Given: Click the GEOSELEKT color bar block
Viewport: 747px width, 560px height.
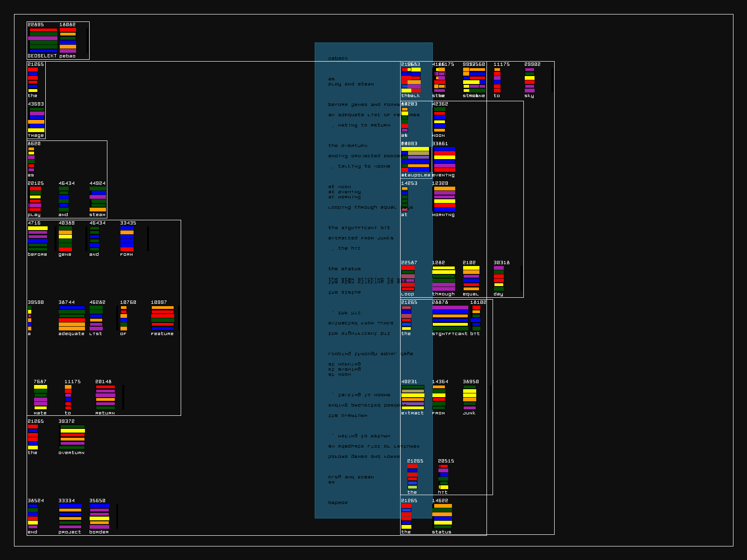Looking at the screenshot, I should tap(43, 40).
